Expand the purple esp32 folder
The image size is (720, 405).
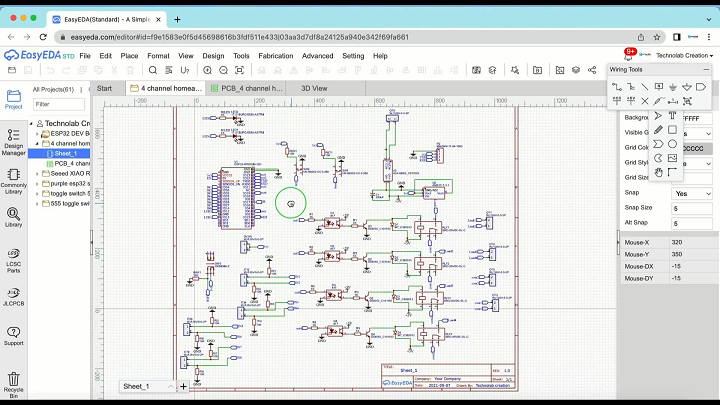coord(37,184)
